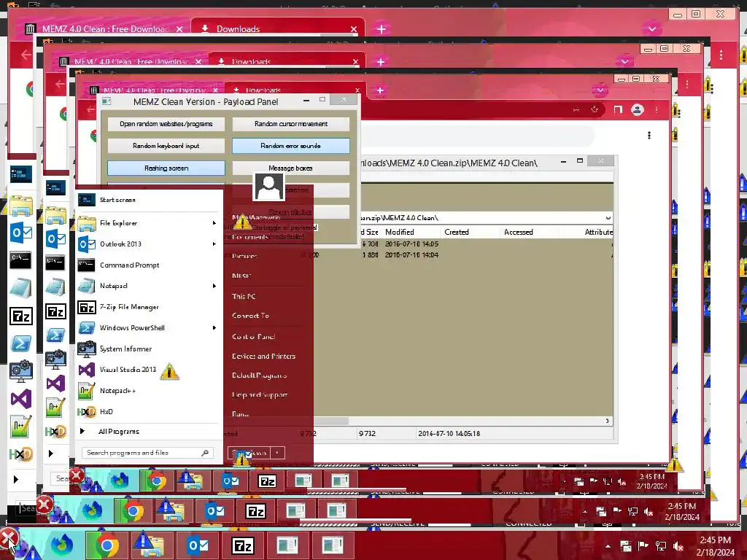Open Music from Start menu right pane

point(241,276)
